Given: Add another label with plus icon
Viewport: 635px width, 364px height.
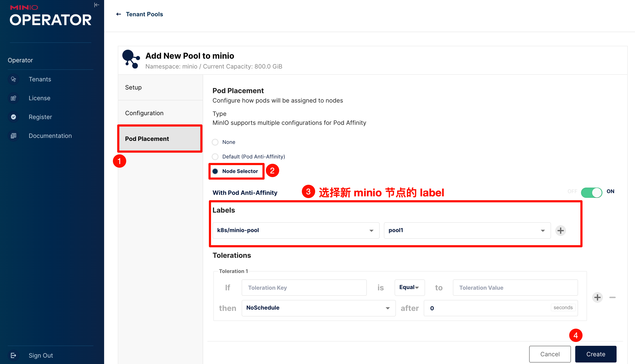Looking at the screenshot, I should (560, 231).
